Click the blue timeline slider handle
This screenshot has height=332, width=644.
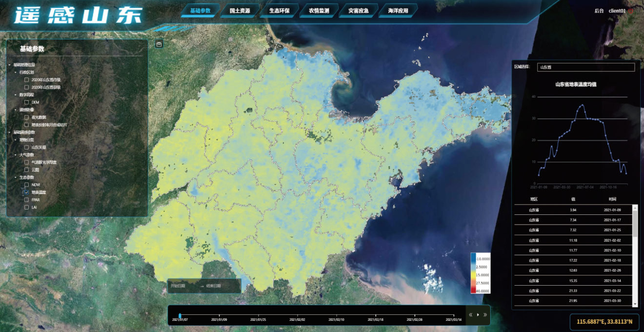[x=180, y=315]
